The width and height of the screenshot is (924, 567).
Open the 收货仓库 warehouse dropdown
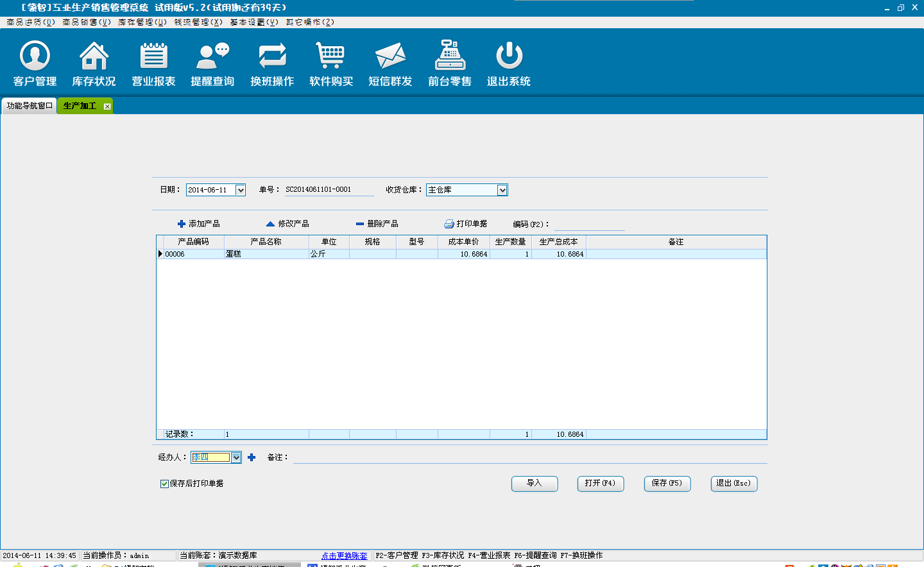[502, 190]
